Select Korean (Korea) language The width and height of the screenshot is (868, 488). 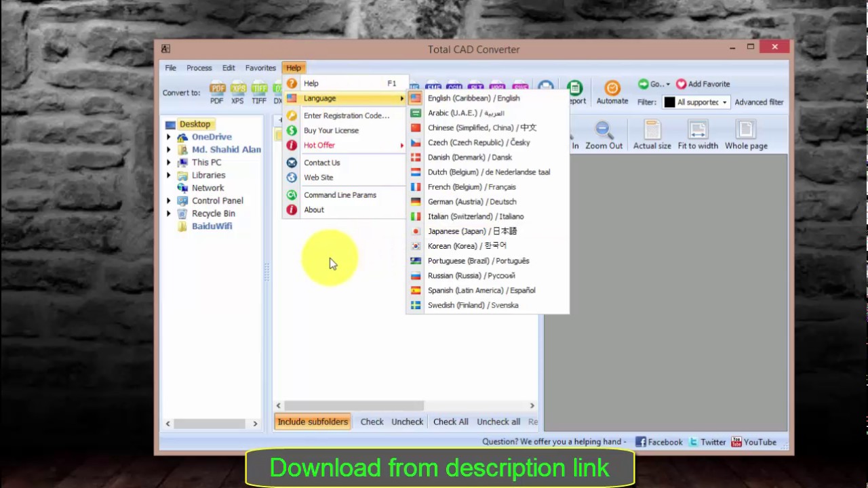487,246
